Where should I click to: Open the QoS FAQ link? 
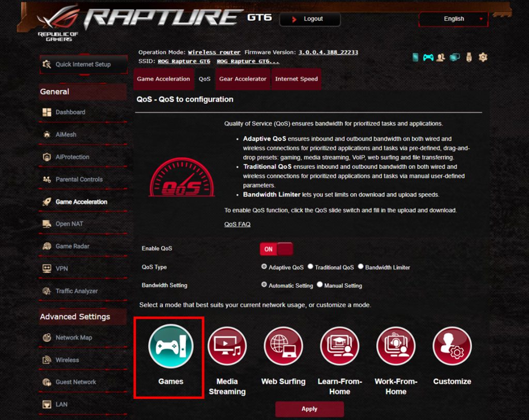click(x=237, y=224)
